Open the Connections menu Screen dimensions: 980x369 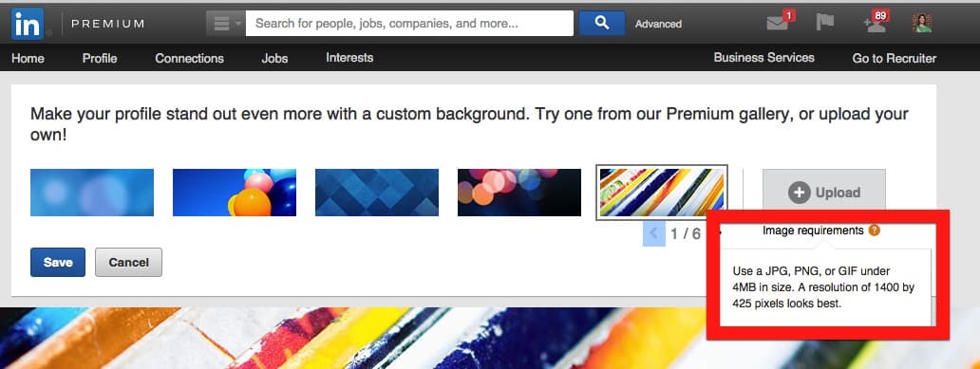click(x=189, y=58)
